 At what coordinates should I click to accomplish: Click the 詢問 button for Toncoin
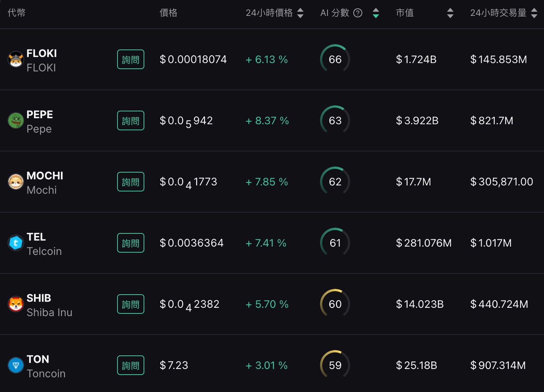[x=130, y=365]
